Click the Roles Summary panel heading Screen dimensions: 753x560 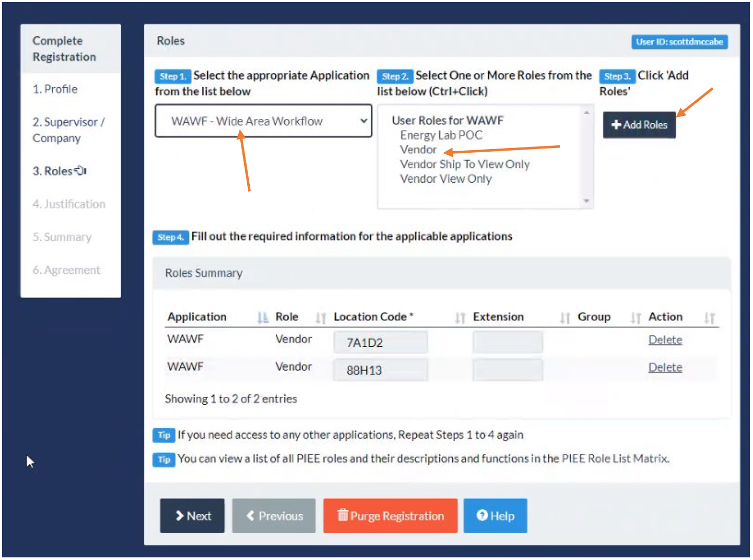[204, 273]
